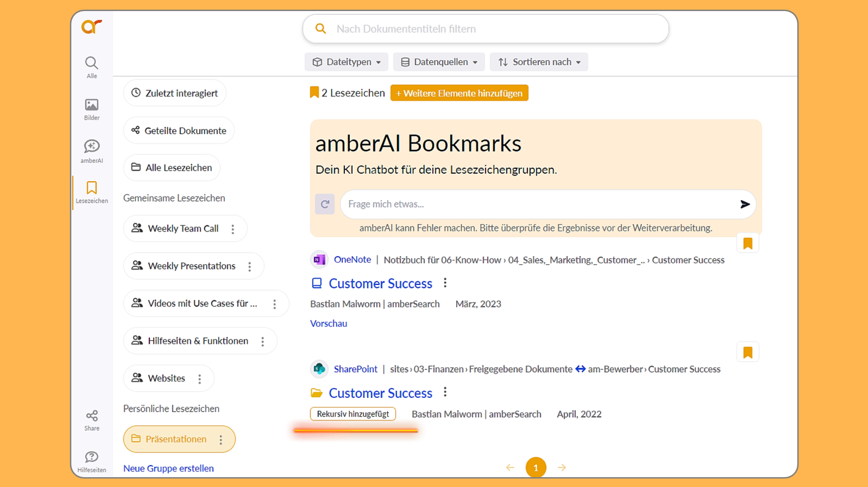The image size is (868, 487).
Task: Click the SharePoint source link
Action: coord(355,369)
